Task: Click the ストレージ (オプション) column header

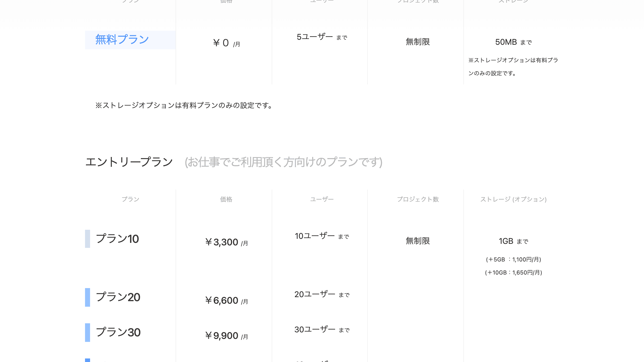Action: point(513,199)
